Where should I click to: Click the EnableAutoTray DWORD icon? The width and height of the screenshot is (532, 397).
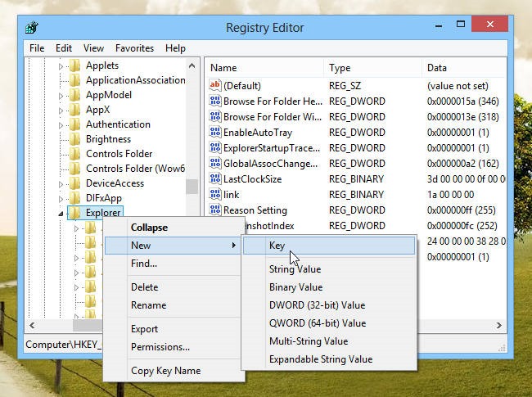[215, 132]
